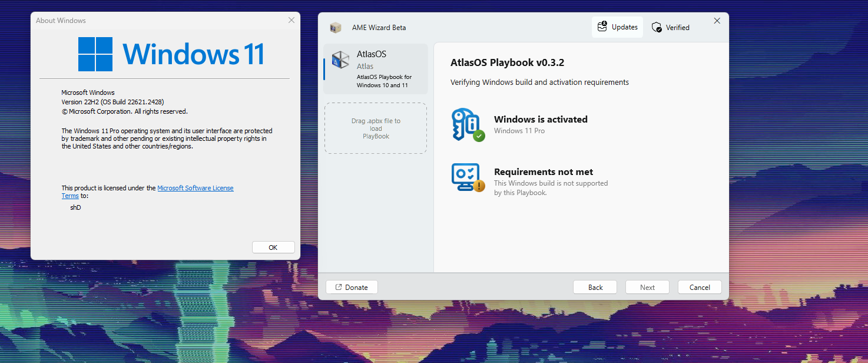Click the 'AME Wizard Beta' title text

[x=379, y=28]
